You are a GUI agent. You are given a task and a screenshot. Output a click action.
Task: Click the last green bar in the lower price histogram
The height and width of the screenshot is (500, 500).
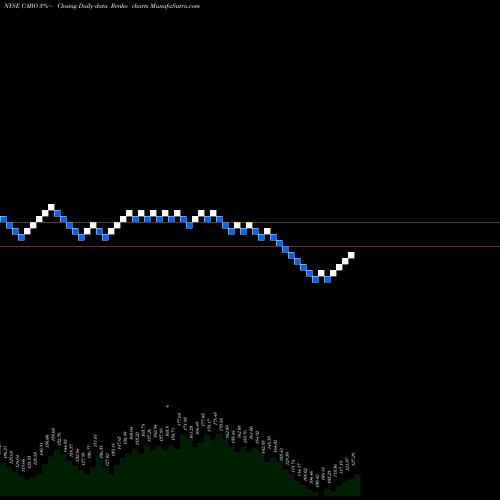click(x=357, y=485)
